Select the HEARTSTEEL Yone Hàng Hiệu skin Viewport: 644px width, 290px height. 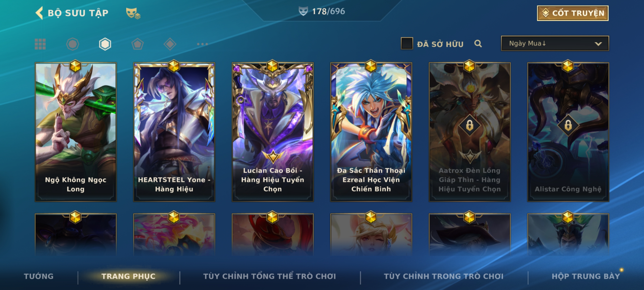[x=174, y=132]
